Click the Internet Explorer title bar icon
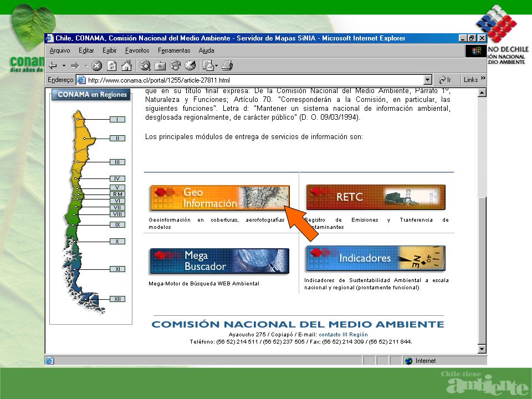 49,38
